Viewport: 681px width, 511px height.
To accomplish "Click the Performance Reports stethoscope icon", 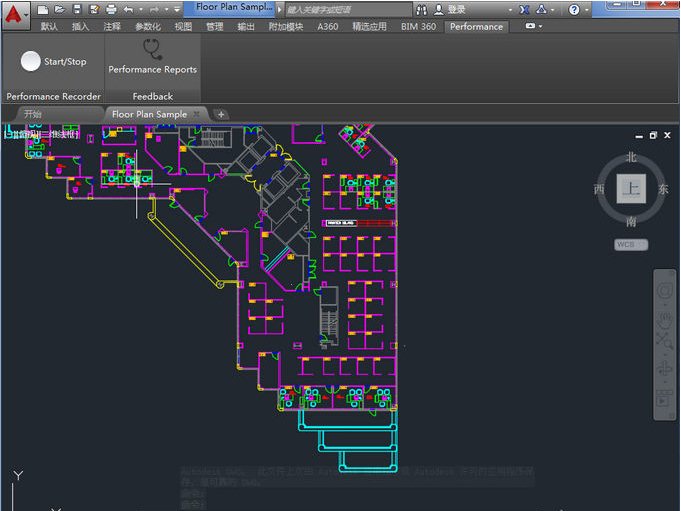I will [152, 48].
